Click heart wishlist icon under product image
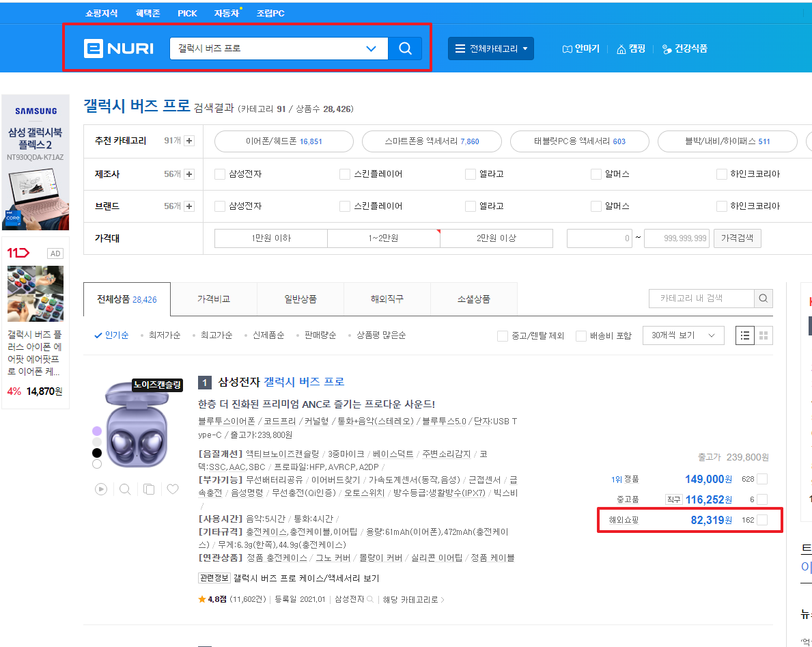This screenshot has width=812, height=647. tap(173, 489)
